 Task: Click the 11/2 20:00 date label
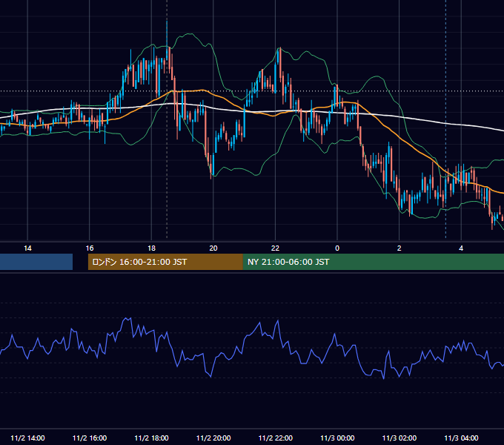pyautogui.click(x=213, y=438)
